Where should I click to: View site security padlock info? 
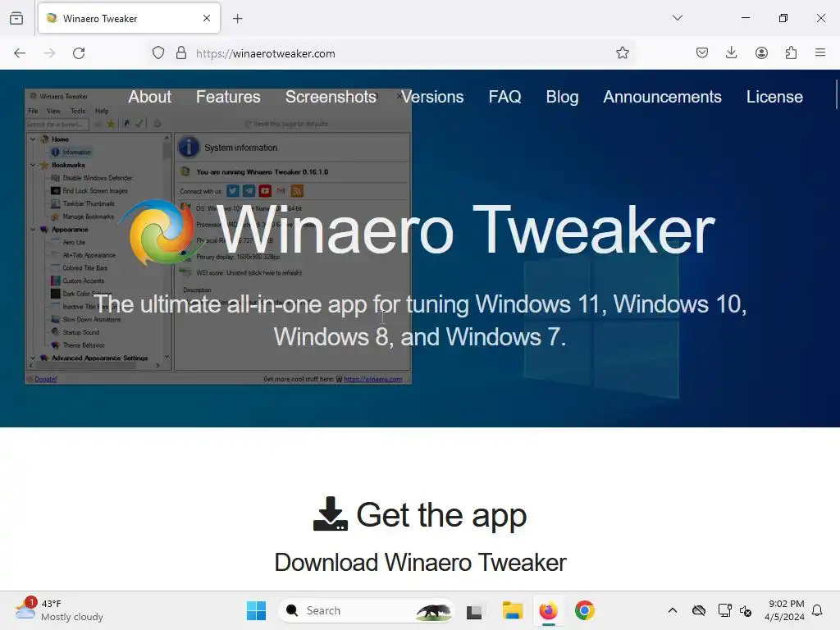click(x=181, y=52)
